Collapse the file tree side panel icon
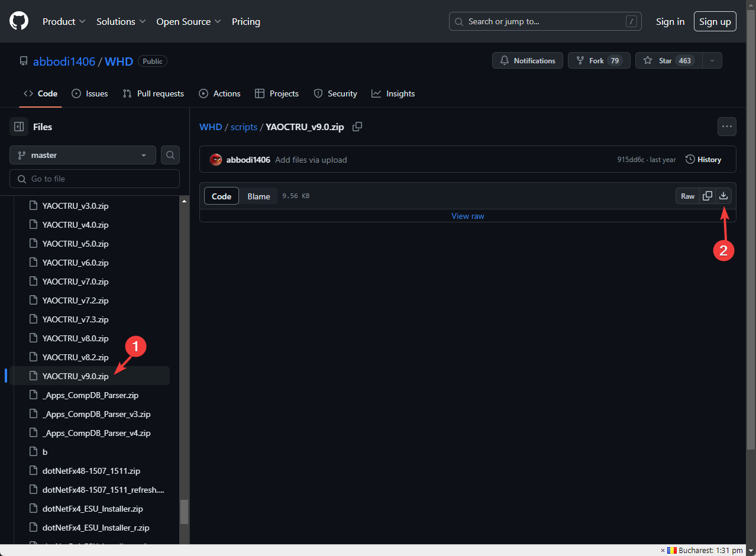 coord(19,127)
